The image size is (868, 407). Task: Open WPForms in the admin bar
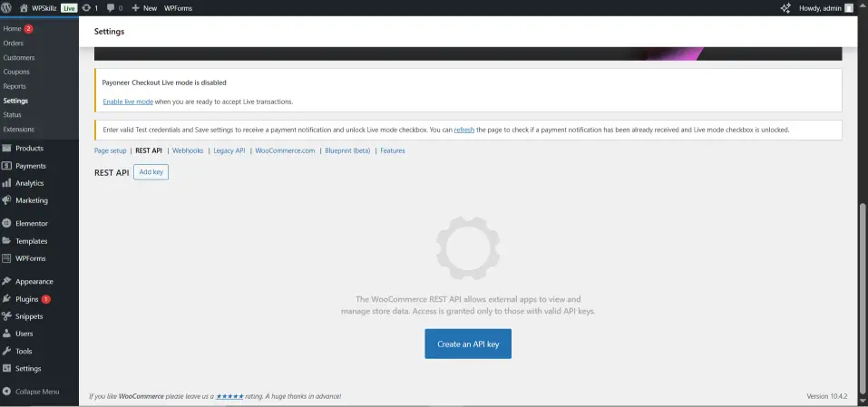(178, 8)
